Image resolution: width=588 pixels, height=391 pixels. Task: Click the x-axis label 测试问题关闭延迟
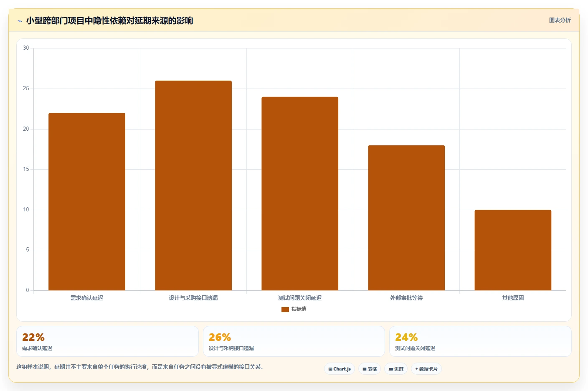click(300, 298)
